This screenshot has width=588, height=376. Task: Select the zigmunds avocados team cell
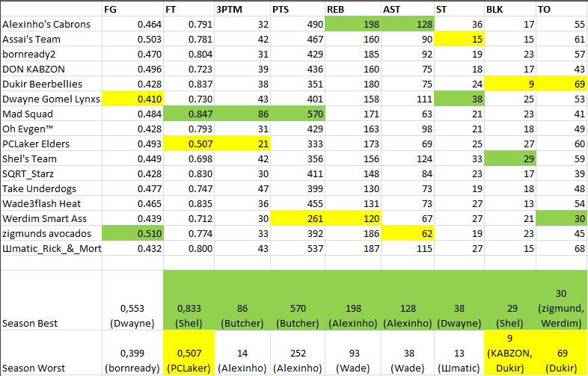[52, 233]
